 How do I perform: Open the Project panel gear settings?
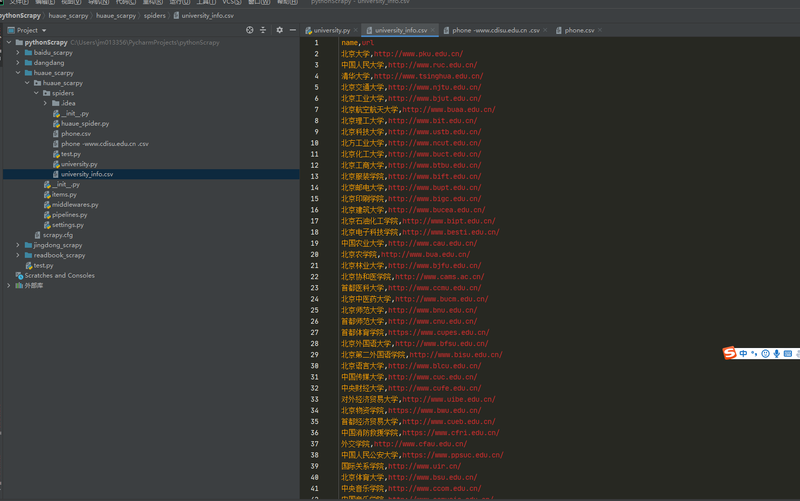[280, 30]
